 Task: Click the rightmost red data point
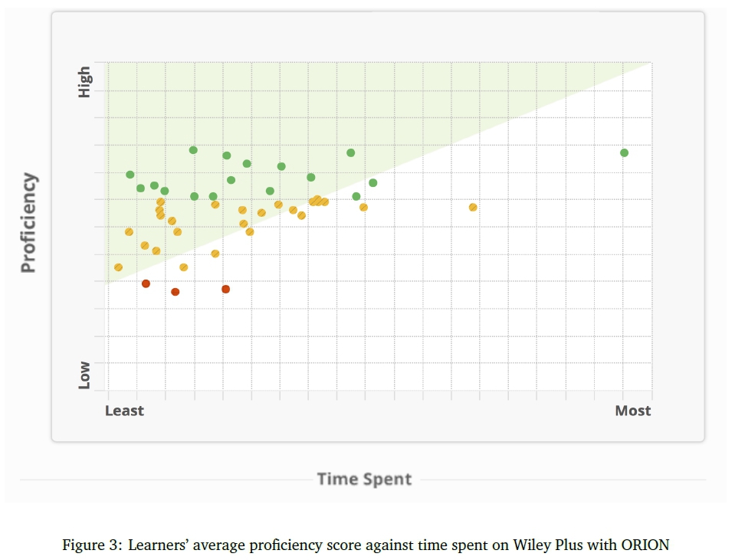click(225, 289)
